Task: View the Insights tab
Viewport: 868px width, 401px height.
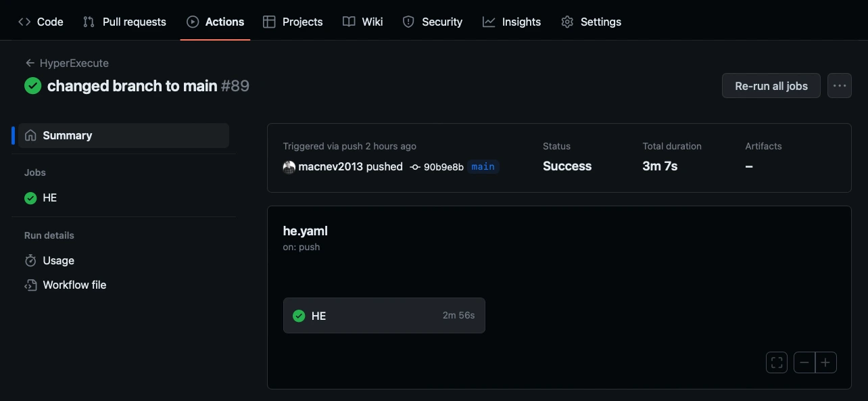Action: pyautogui.click(x=512, y=22)
